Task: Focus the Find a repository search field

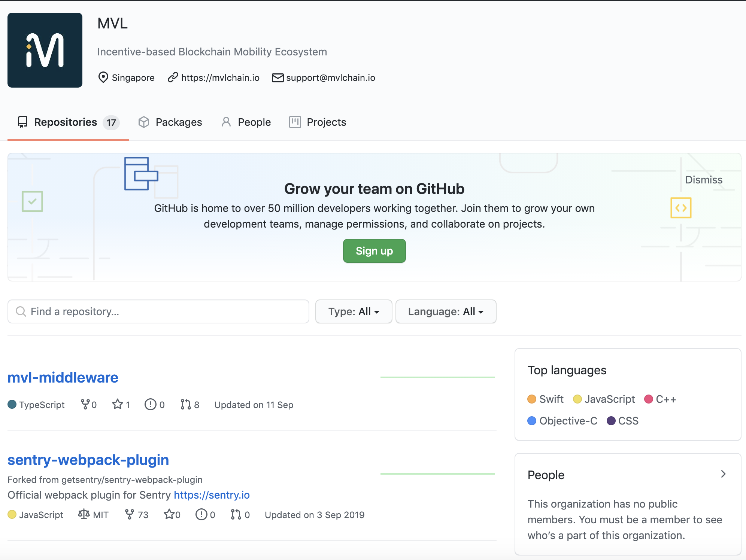Action: 158,311
